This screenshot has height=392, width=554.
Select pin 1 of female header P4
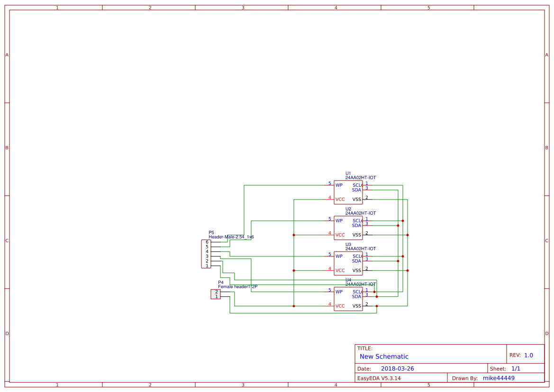coord(217,297)
